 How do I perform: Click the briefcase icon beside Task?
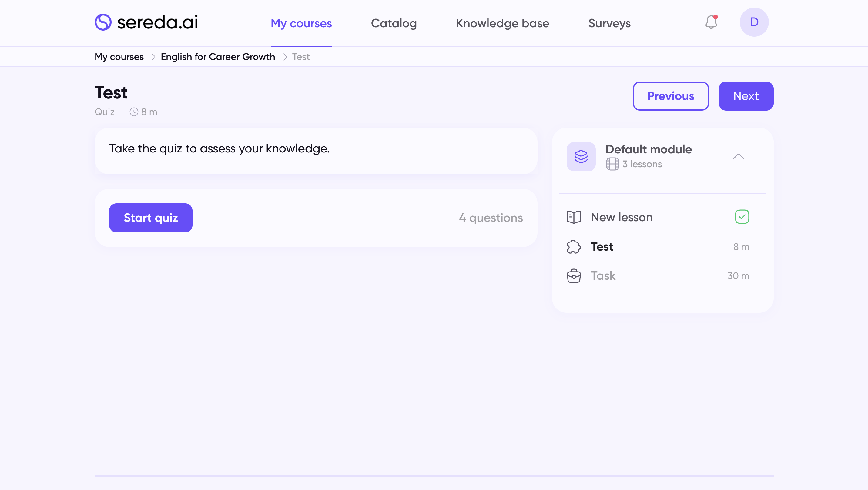tap(574, 276)
